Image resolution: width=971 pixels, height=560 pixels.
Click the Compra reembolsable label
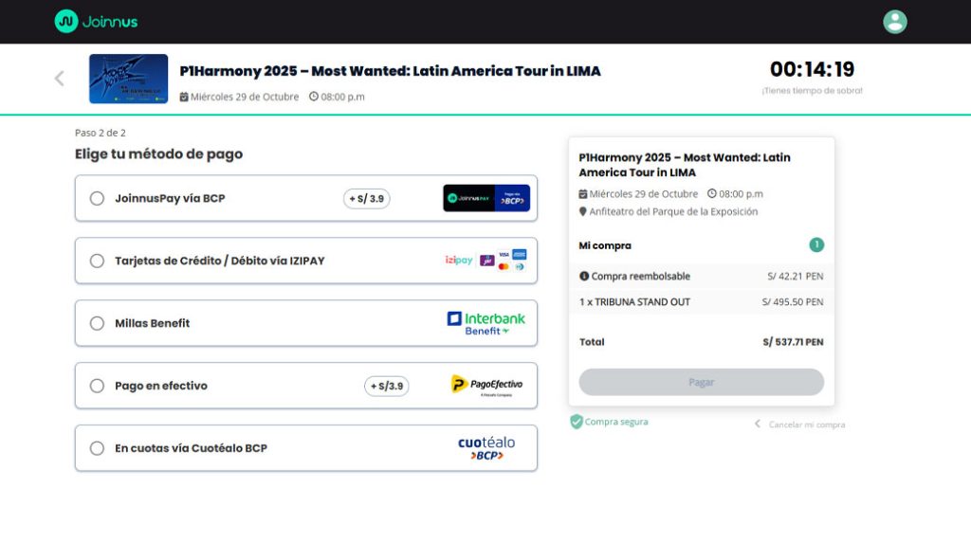point(640,276)
